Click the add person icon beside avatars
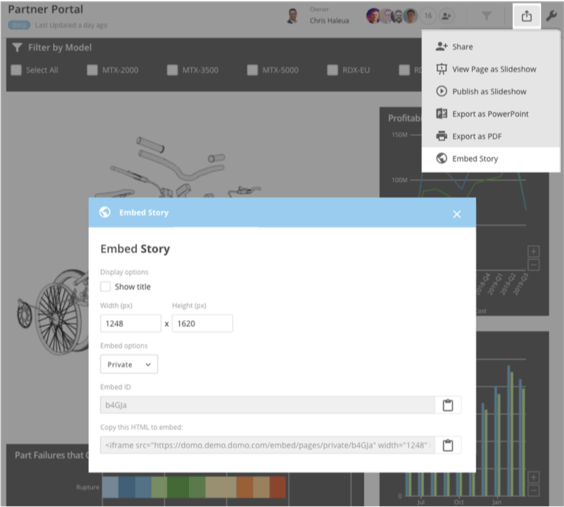This screenshot has height=507, width=564. (x=446, y=16)
